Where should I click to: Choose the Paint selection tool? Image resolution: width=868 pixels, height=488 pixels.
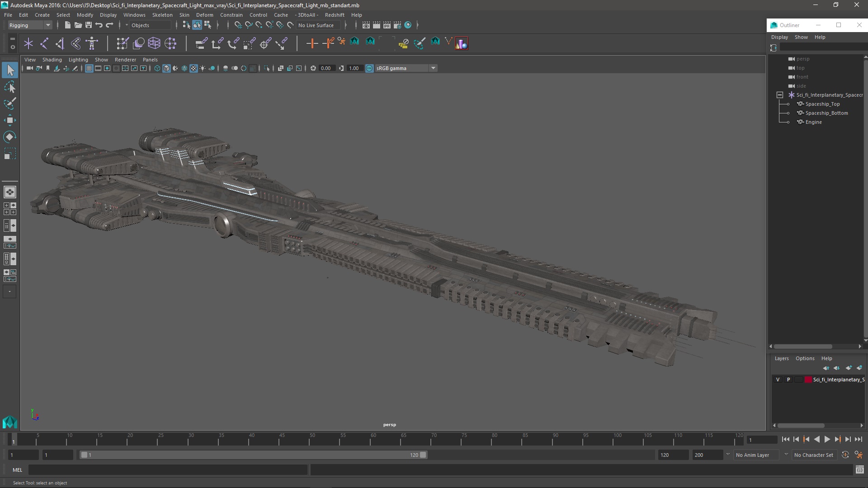coord(10,103)
